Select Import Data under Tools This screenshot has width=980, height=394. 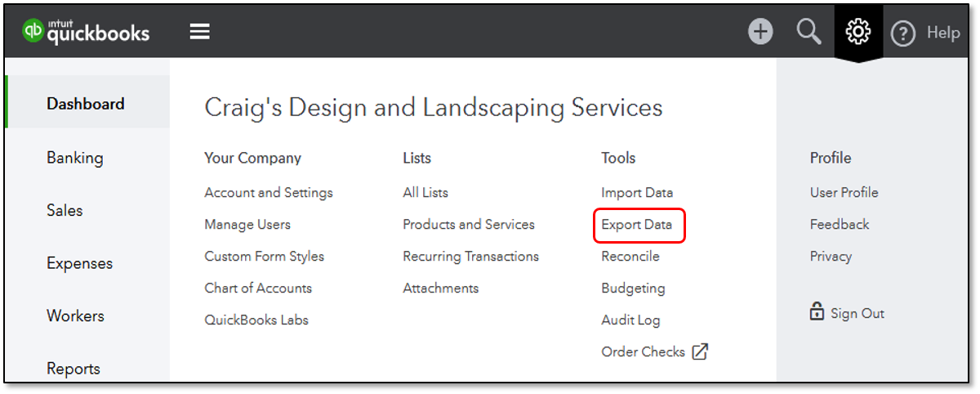[x=637, y=193]
